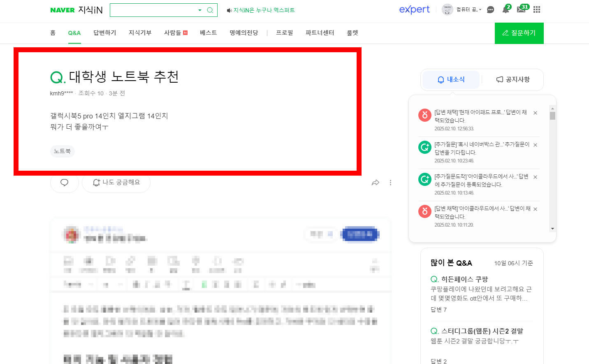The height and width of the screenshot is (364, 589).
Task: Click the 많이 본 Q&A heading
Action: pyautogui.click(x=451, y=263)
